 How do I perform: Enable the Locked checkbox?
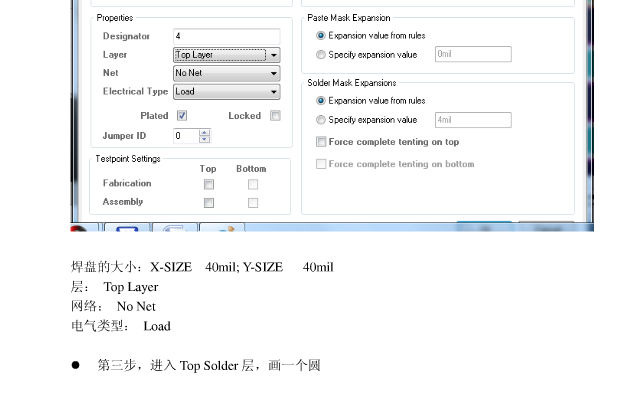[x=275, y=116]
